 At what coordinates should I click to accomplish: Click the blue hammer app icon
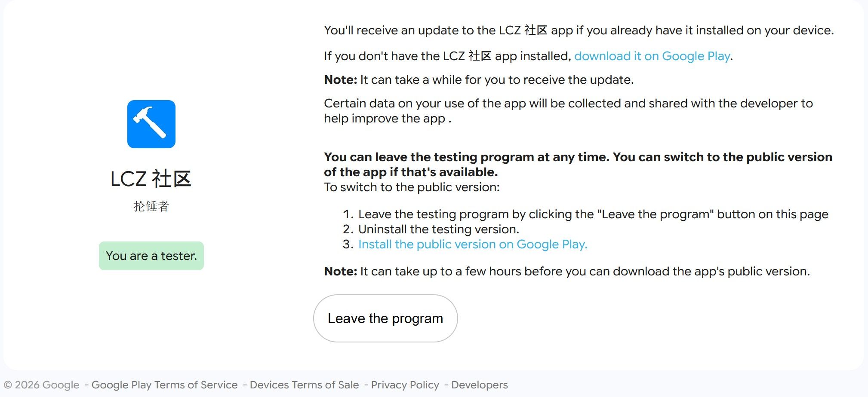click(151, 124)
